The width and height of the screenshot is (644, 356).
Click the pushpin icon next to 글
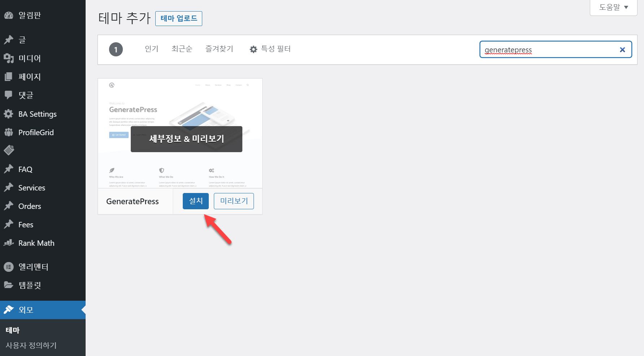click(9, 40)
